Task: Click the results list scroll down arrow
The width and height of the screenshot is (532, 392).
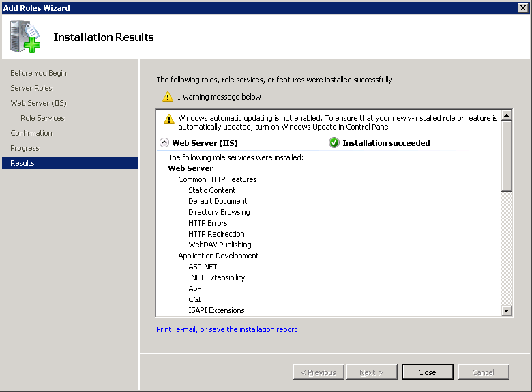Action: 507,310
